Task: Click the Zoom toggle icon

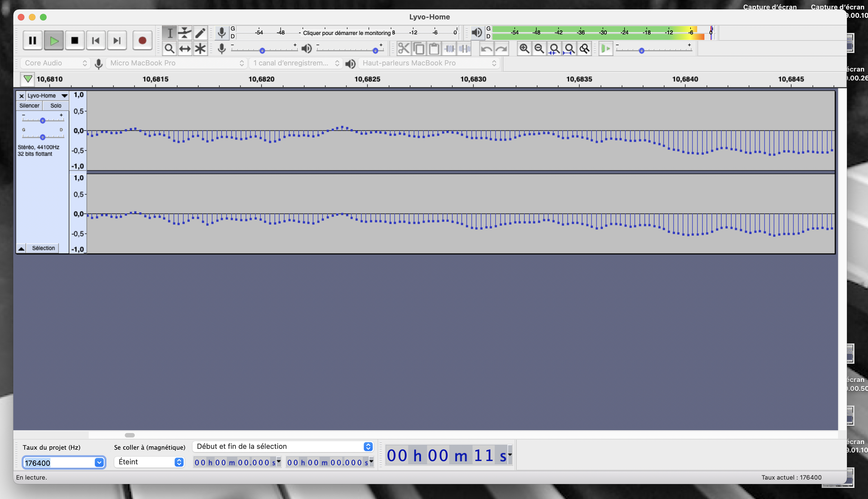Action: [585, 49]
